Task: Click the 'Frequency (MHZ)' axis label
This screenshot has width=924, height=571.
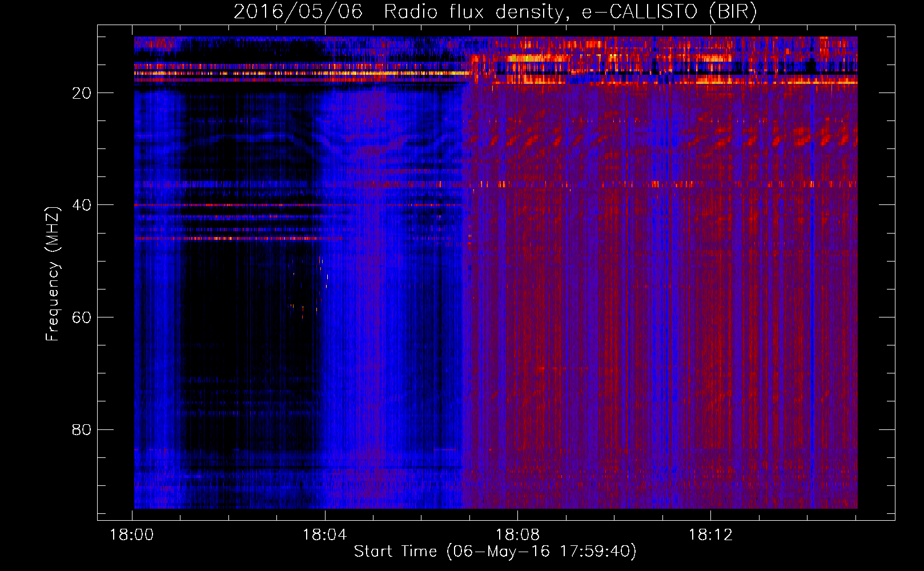Action: click(x=53, y=274)
